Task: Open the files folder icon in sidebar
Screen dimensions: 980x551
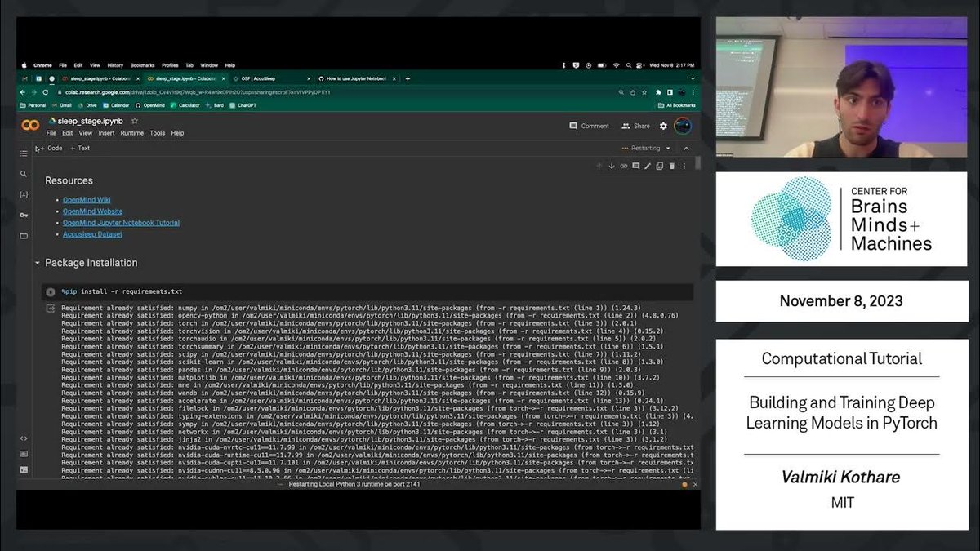Action: 23,236
